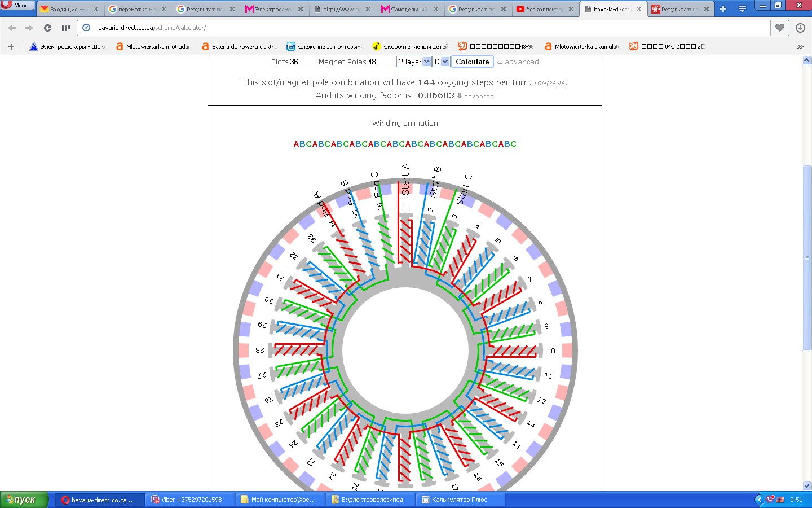Open downloads via the download arrow icon

click(800, 28)
